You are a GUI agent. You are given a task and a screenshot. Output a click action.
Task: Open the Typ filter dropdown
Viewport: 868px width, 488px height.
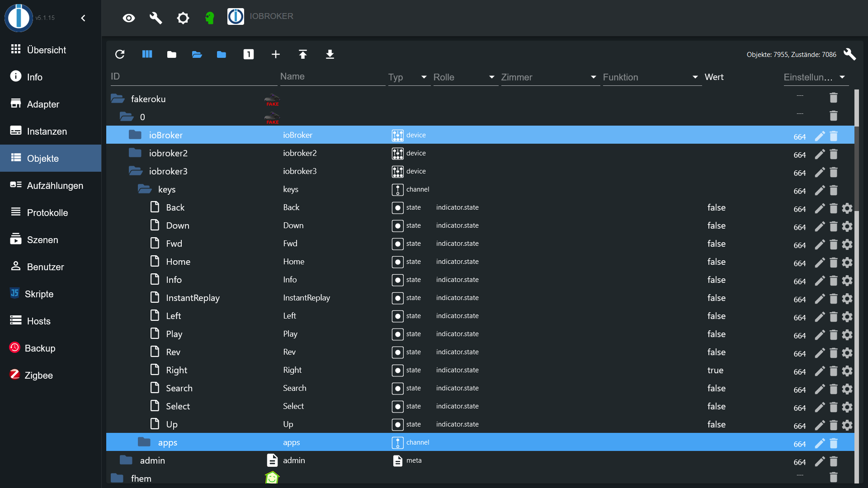pyautogui.click(x=409, y=77)
